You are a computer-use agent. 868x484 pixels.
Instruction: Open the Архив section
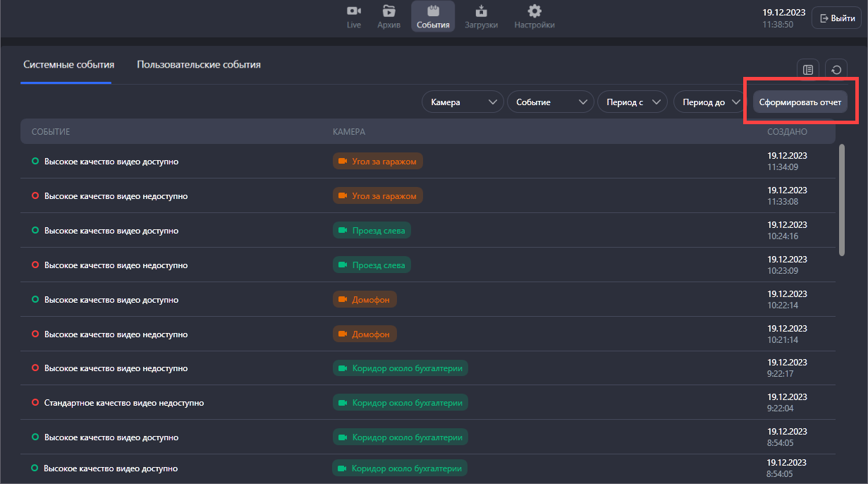coord(389,17)
